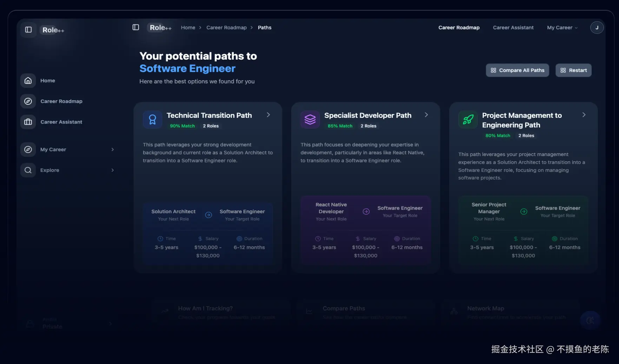Select Career Assistant in top navigation
The width and height of the screenshot is (619, 364).
513,28
